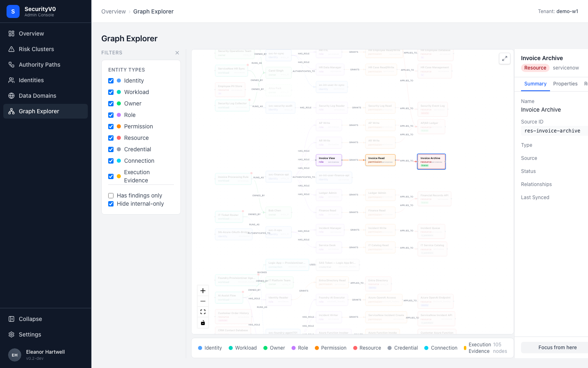Uncheck the Credential entity type
588x368 pixels.
click(111, 149)
